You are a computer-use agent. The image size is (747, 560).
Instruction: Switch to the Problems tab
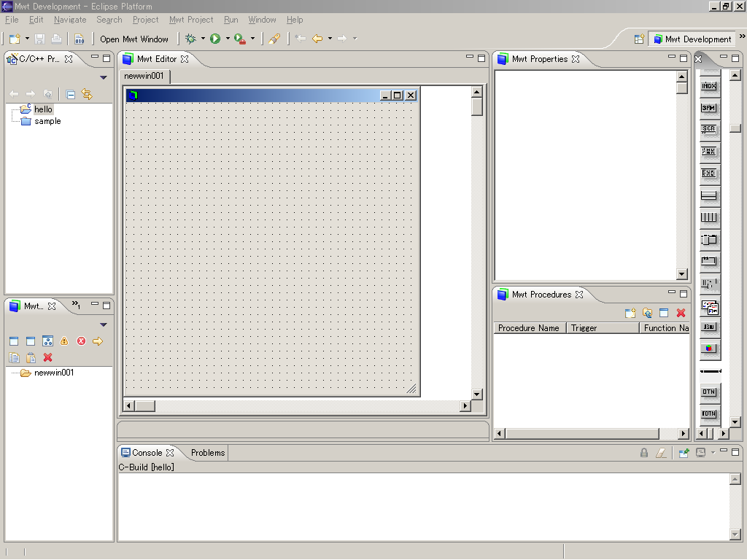(208, 453)
